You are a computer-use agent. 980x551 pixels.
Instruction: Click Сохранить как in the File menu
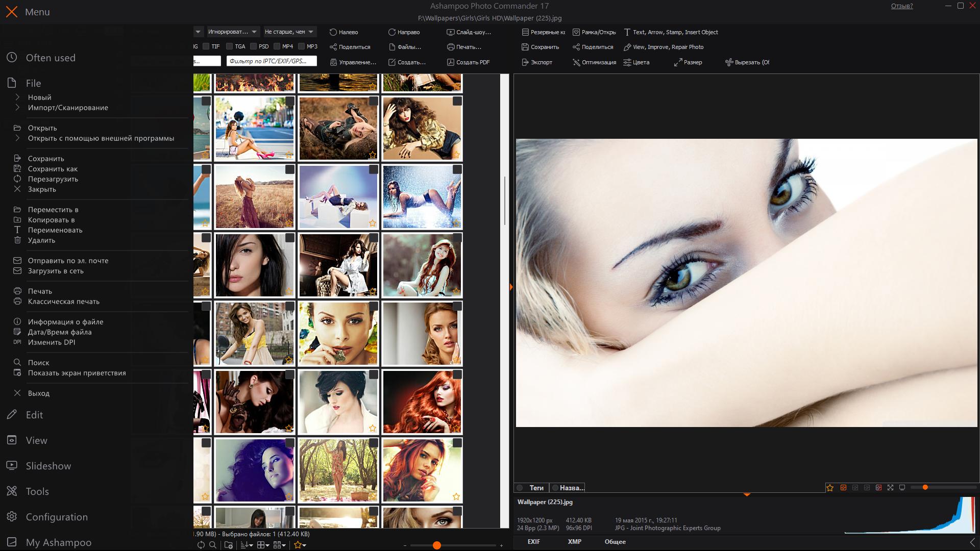(53, 169)
